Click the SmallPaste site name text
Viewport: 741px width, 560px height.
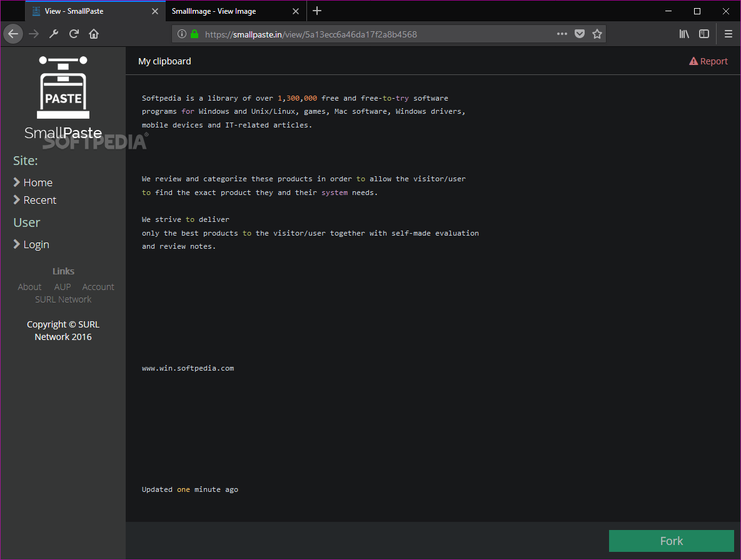pyautogui.click(x=63, y=133)
